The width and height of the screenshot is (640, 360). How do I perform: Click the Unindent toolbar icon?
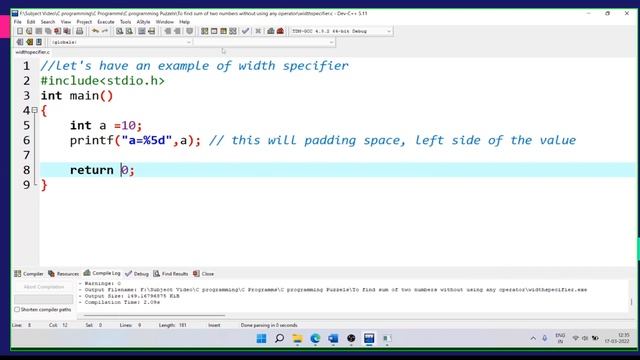pos(177,31)
